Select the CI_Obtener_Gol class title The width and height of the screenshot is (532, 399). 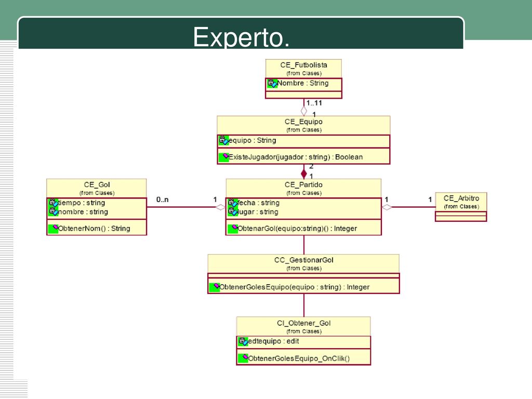point(303,323)
